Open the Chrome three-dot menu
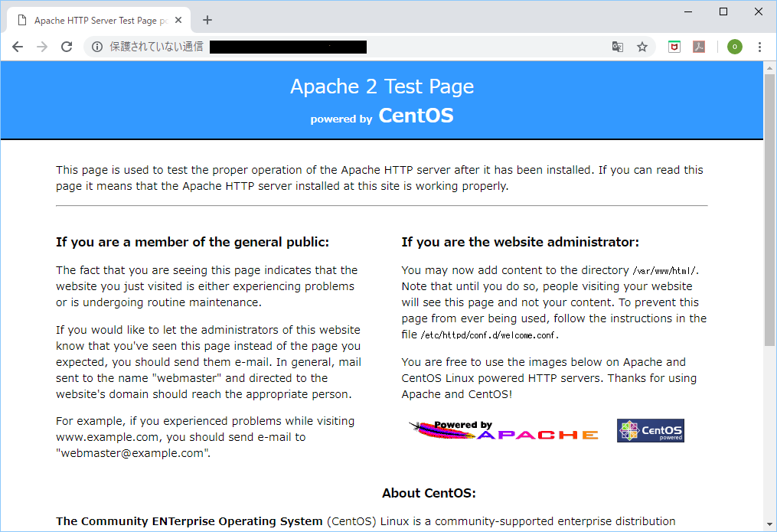777x532 pixels. tap(759, 47)
